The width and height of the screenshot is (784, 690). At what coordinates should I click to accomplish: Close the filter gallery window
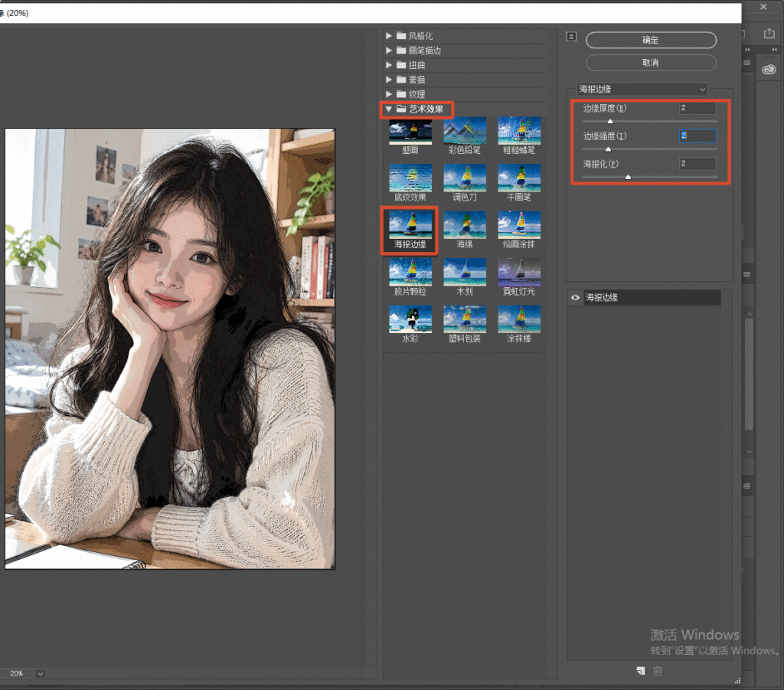763,7
